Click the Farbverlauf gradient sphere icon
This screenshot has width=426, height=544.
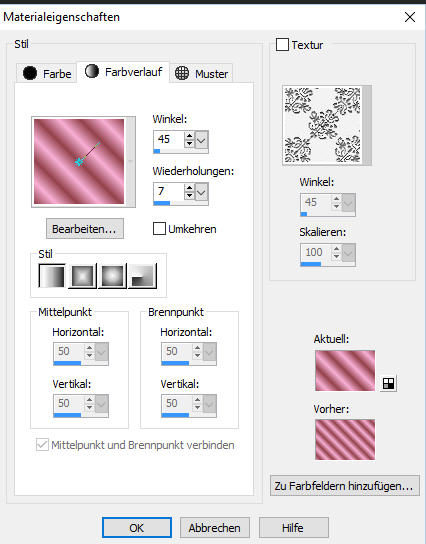point(92,71)
